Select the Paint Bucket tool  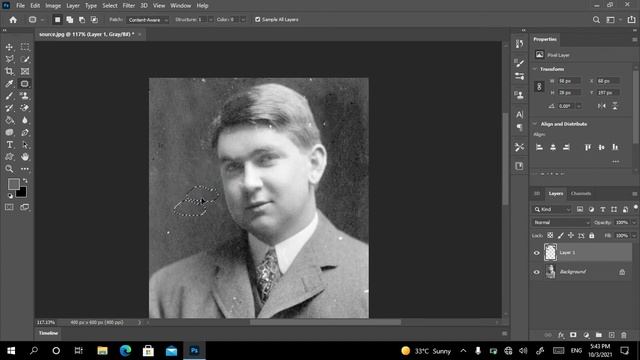[x=9, y=120]
